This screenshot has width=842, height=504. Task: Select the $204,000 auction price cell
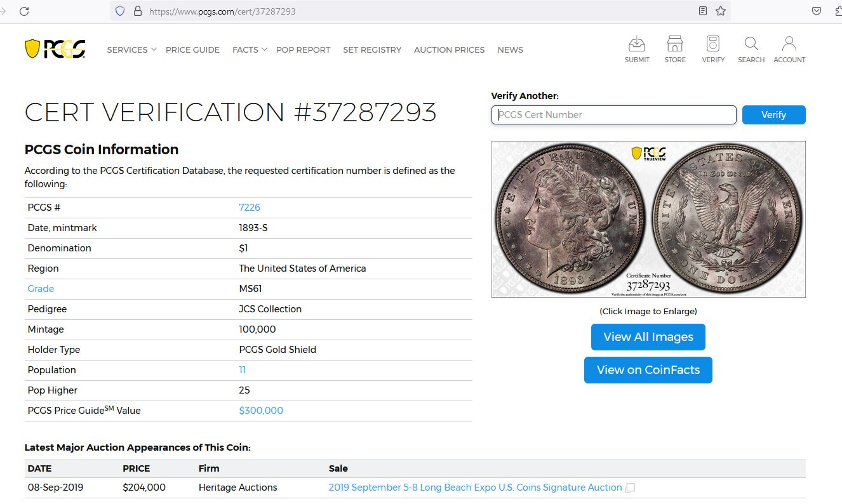(144, 487)
